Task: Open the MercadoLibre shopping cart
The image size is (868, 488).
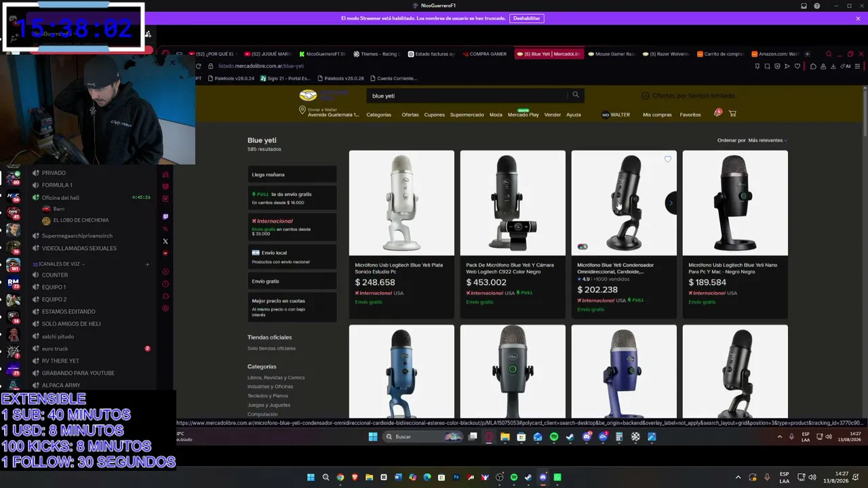Action: coord(732,114)
